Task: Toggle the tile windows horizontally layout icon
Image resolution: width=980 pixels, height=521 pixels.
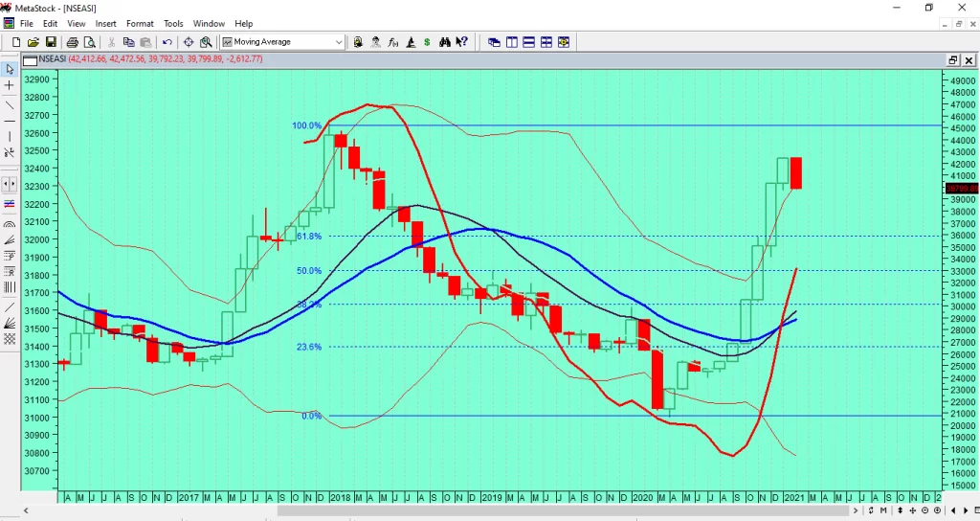Action: tap(528, 42)
